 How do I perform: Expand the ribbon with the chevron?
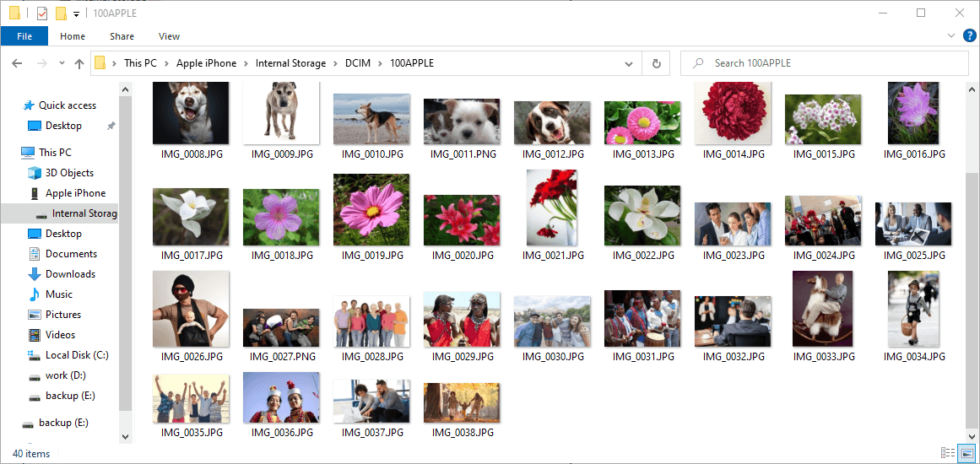(951, 35)
